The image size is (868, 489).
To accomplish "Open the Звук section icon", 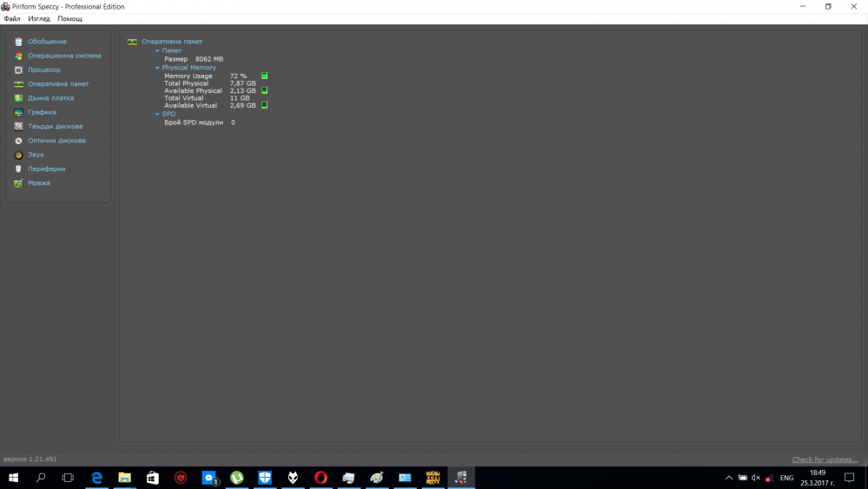I will coord(18,155).
